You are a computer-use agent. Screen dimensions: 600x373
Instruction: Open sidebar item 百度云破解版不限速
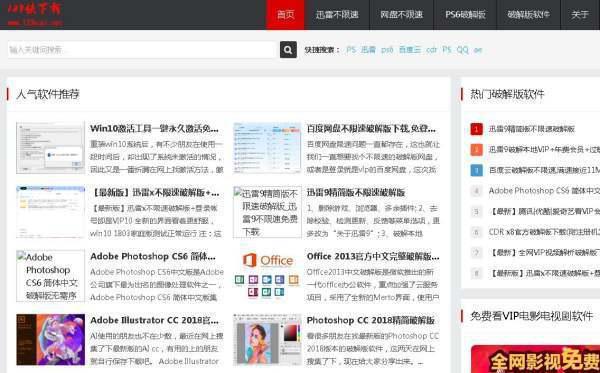point(544,170)
